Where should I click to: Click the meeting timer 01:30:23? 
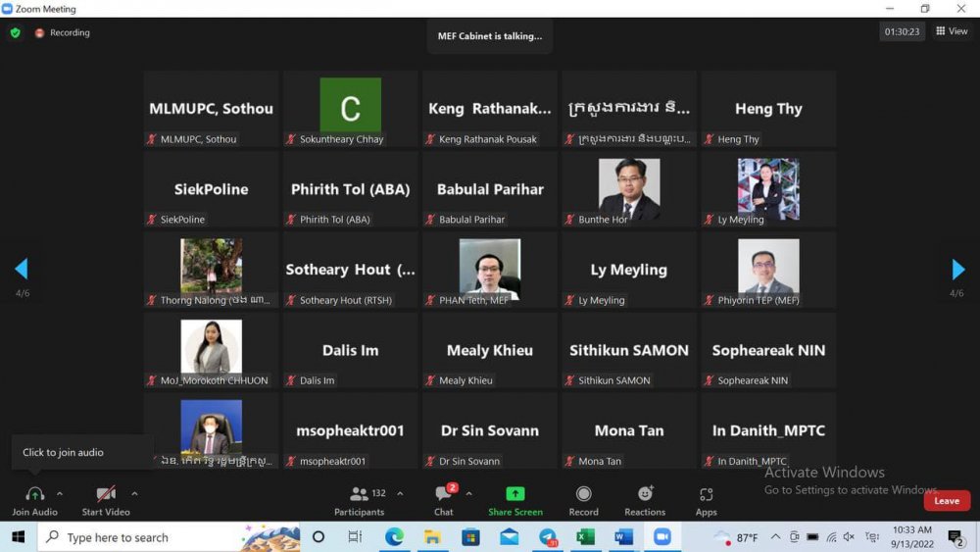coord(902,31)
